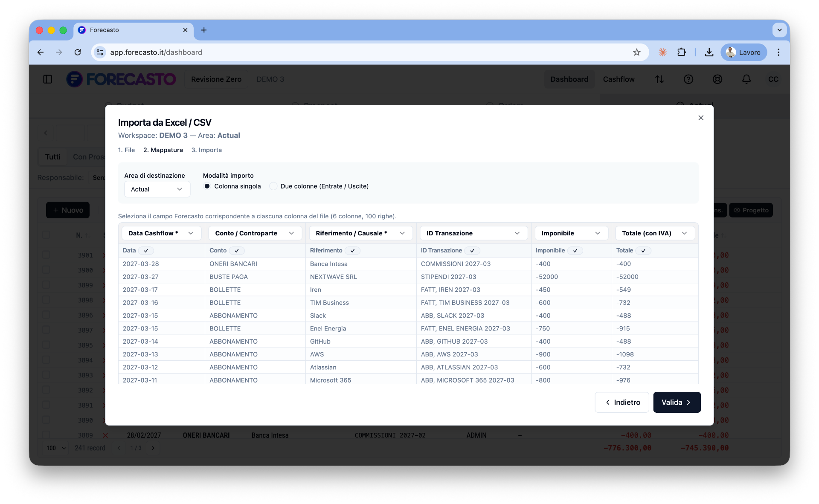
Task: Open Area di destinazione Actual dropdown
Action: pos(157,189)
